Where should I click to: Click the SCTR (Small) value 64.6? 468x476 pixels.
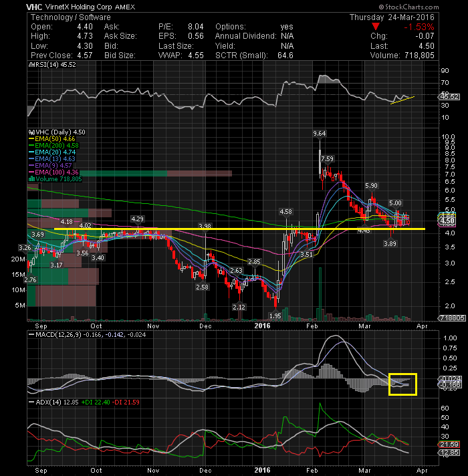[x=285, y=55]
